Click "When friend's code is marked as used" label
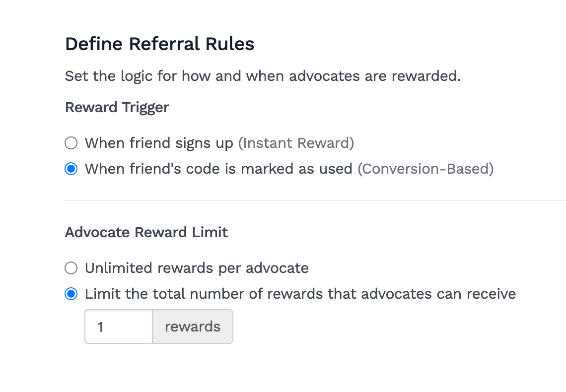 coord(218,169)
